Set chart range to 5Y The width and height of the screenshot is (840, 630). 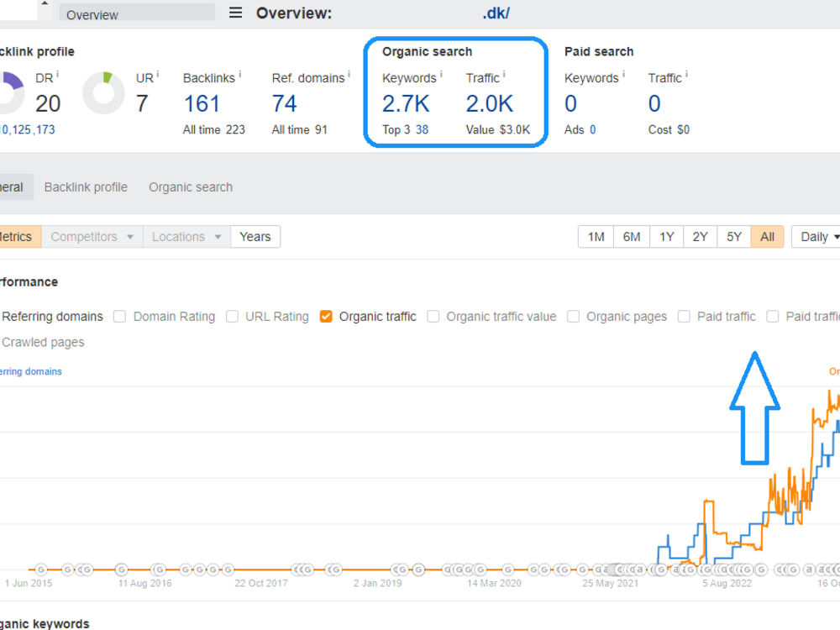pyautogui.click(x=734, y=237)
